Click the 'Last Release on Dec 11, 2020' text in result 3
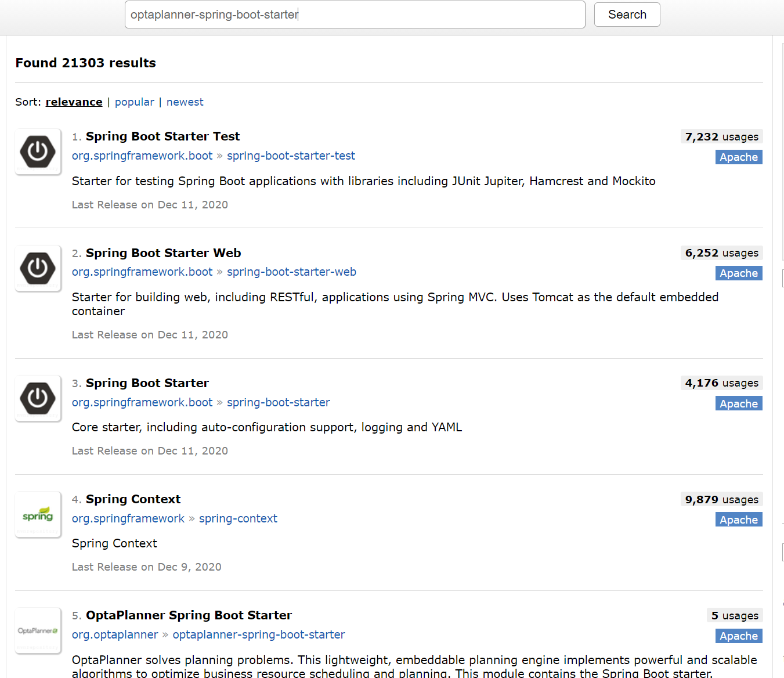This screenshot has width=784, height=678. tap(150, 451)
